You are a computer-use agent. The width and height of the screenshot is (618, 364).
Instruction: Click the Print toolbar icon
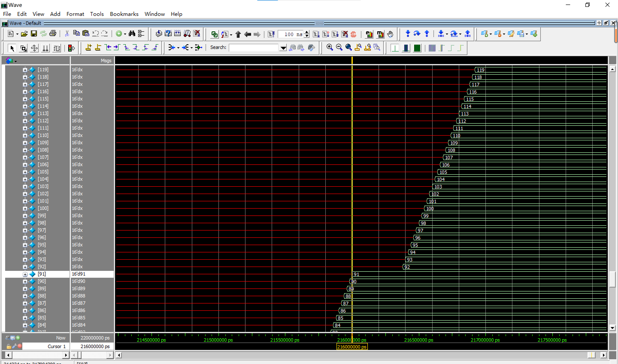click(x=53, y=34)
